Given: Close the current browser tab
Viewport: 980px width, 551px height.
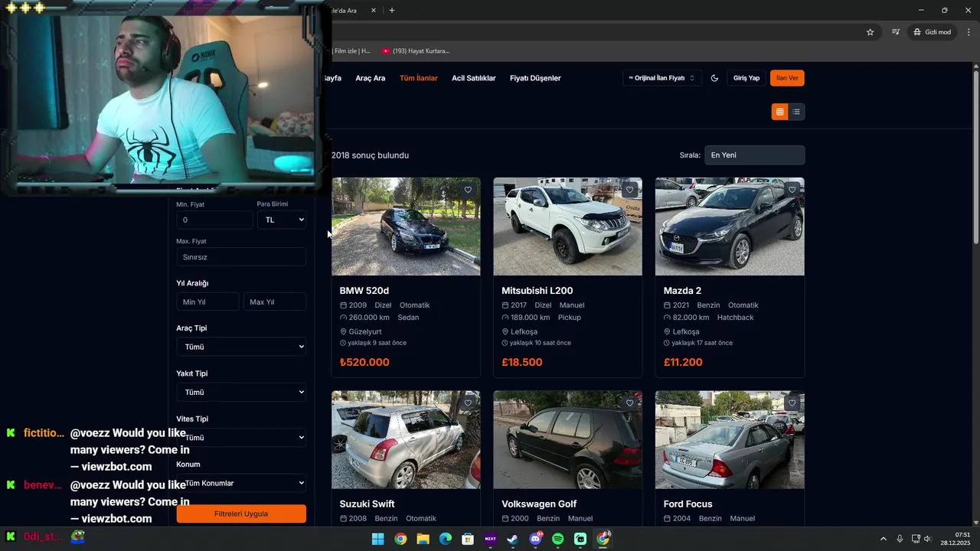Looking at the screenshot, I should (374, 11).
